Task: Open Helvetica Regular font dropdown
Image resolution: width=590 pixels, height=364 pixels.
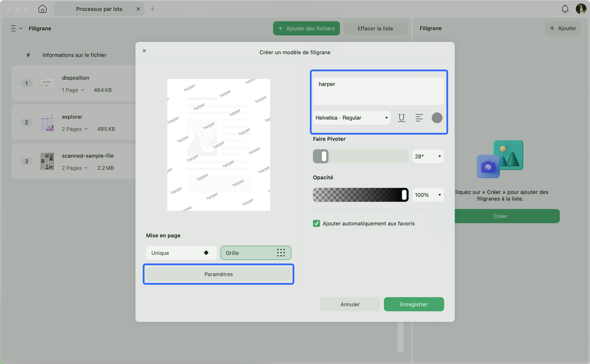Action: (x=352, y=118)
